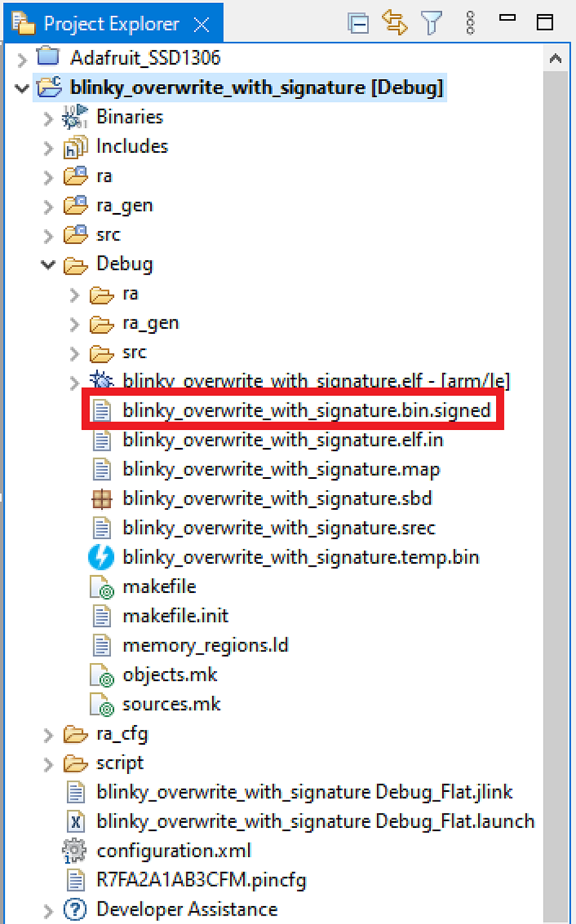Image resolution: width=576 pixels, height=924 pixels.
Task: Open the View Menu three-dots icon
Action: tap(470, 23)
